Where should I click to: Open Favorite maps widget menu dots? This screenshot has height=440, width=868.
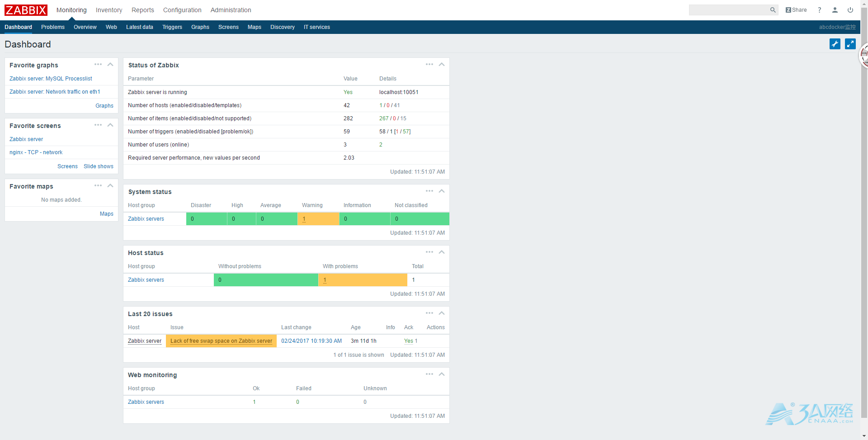point(98,185)
